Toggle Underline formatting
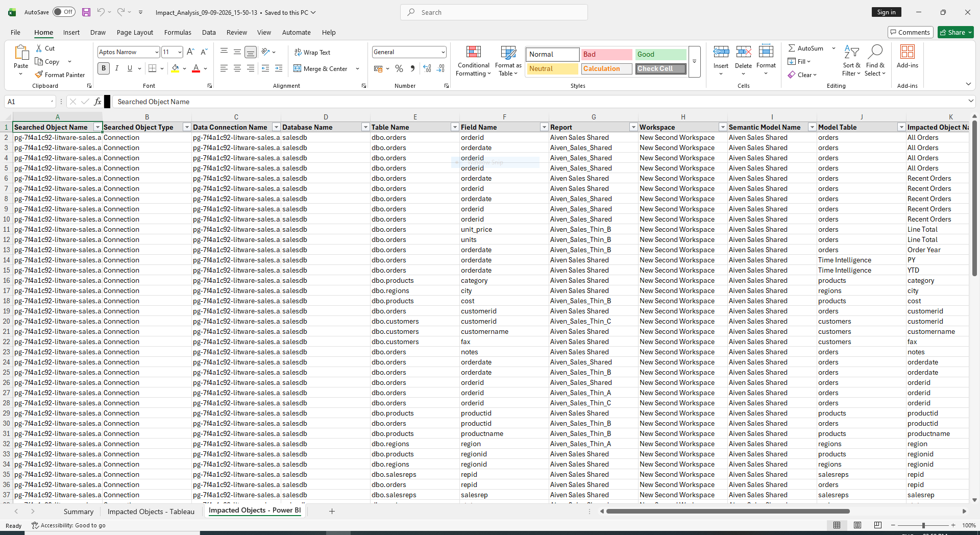Screen dimensions: 980x535 coord(130,68)
